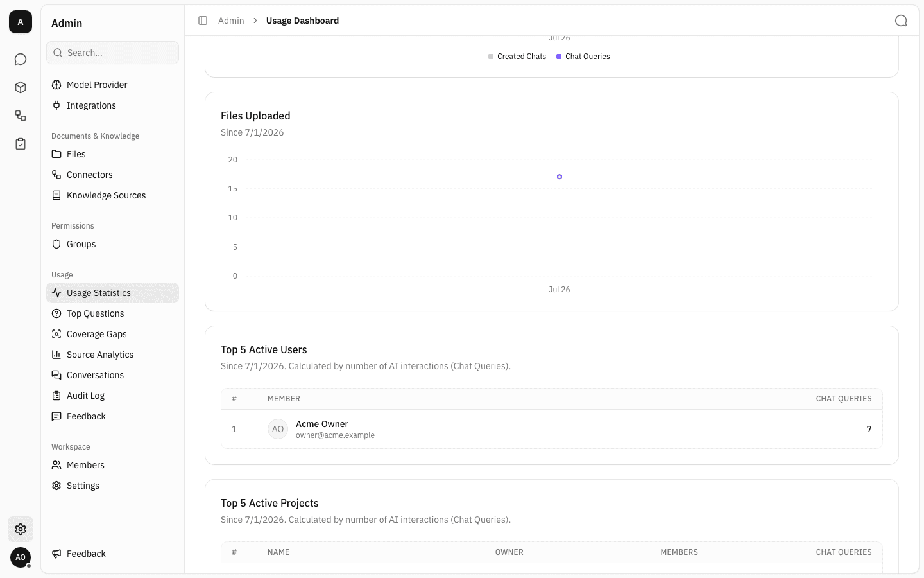The height and width of the screenshot is (578, 924).
Task: Click the Model Provider icon
Action: click(x=56, y=85)
